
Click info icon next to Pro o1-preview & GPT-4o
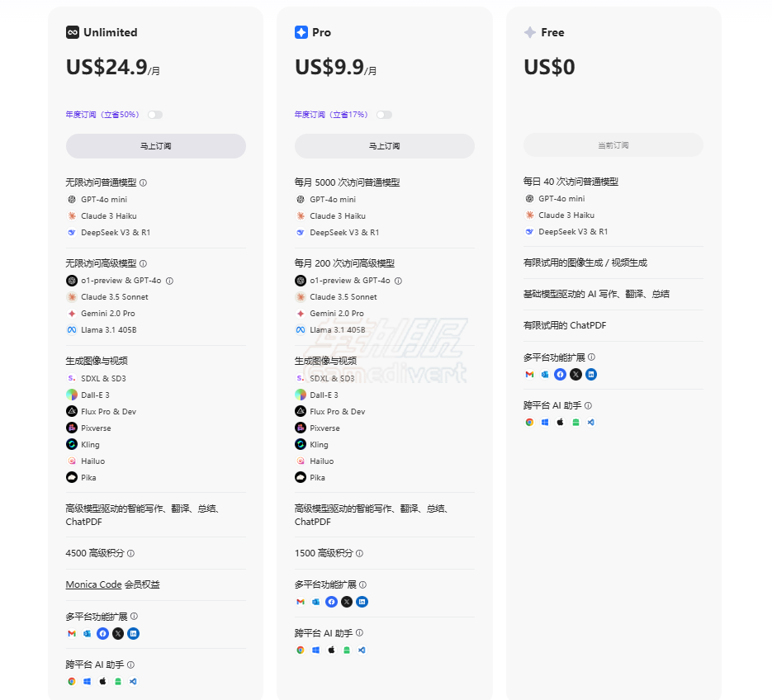click(x=398, y=281)
